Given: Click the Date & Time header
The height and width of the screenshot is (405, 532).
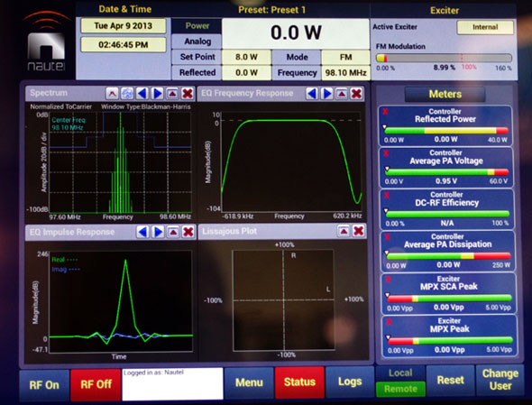Looking at the screenshot, I should [124, 9].
